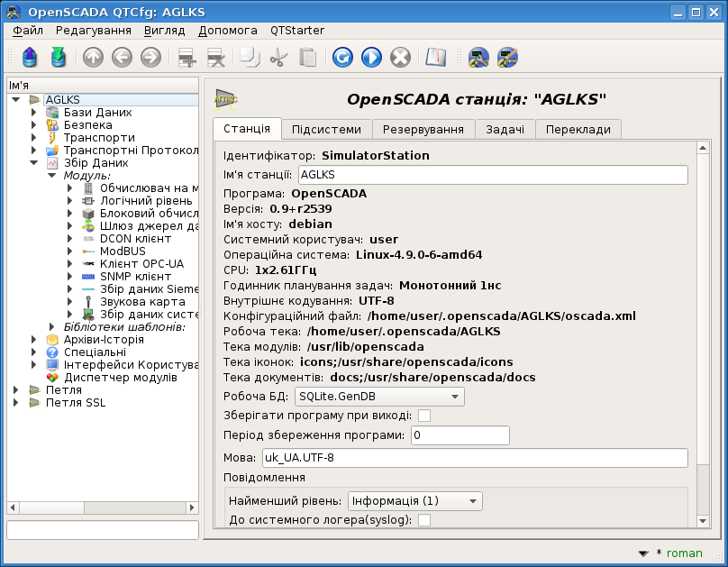Click the Load from database toolbar icon
Screen dimensions: 728x567
(29, 58)
